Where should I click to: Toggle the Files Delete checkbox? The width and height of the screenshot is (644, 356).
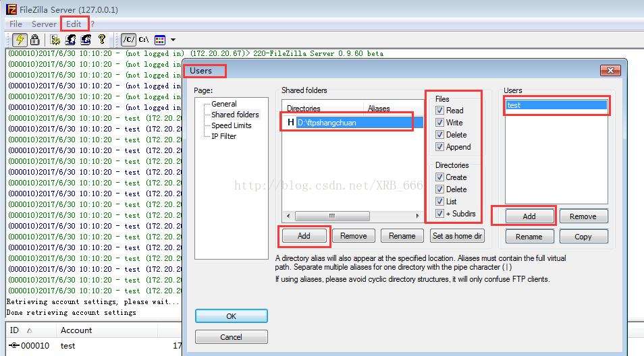(x=440, y=135)
